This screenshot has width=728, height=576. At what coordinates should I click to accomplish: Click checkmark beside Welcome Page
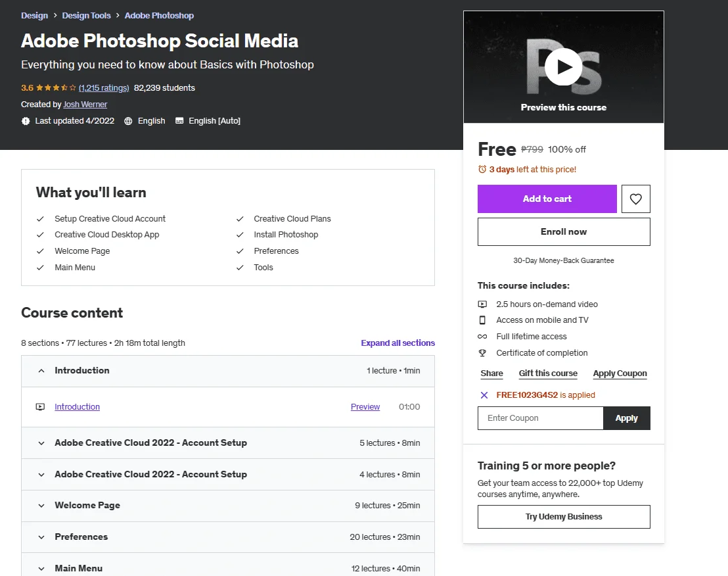pyautogui.click(x=40, y=251)
